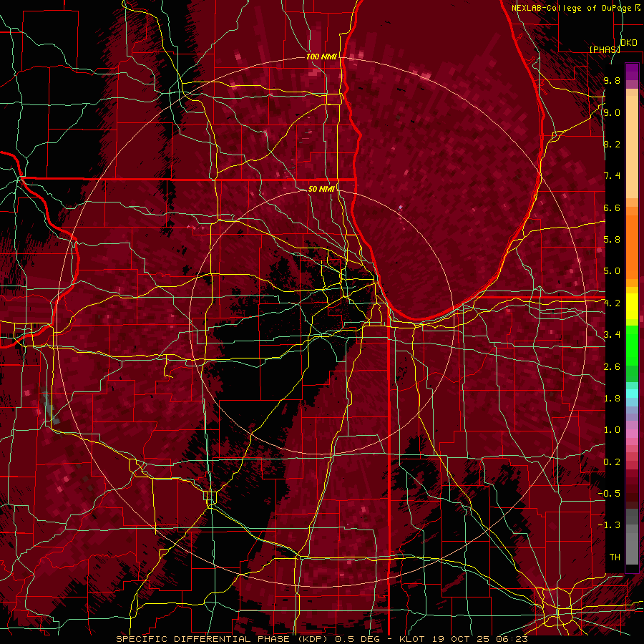Click the -0.5 value on the color scale
Viewport: 644px width, 644px height.
point(609,494)
